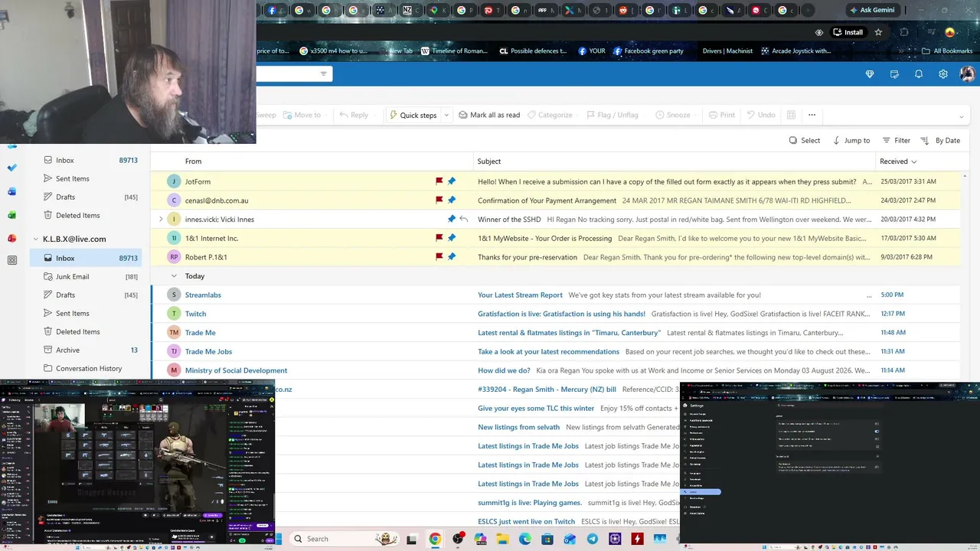
Task: Open the Twitch Gratisfaction is live email
Action: click(x=556, y=314)
